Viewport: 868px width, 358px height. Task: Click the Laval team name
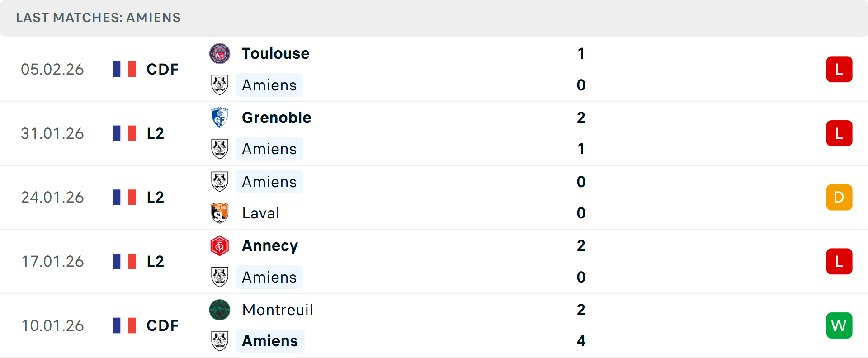click(260, 213)
